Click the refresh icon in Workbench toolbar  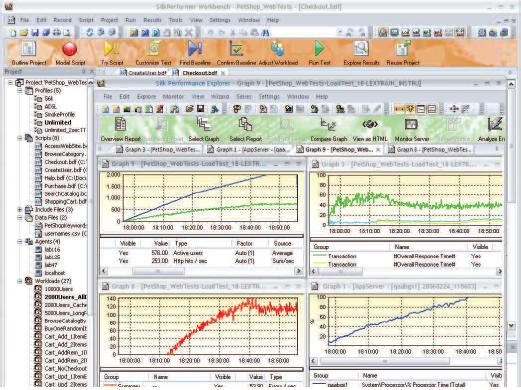point(90,32)
